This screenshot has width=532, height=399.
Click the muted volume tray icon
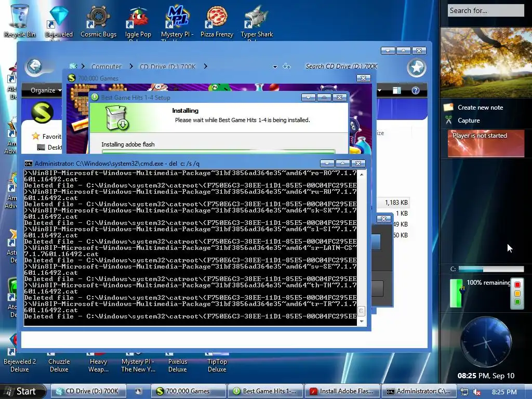(x=477, y=392)
